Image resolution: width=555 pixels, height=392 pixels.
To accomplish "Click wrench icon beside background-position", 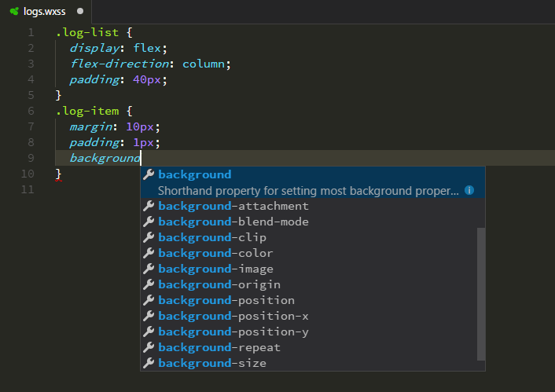I will click(149, 299).
